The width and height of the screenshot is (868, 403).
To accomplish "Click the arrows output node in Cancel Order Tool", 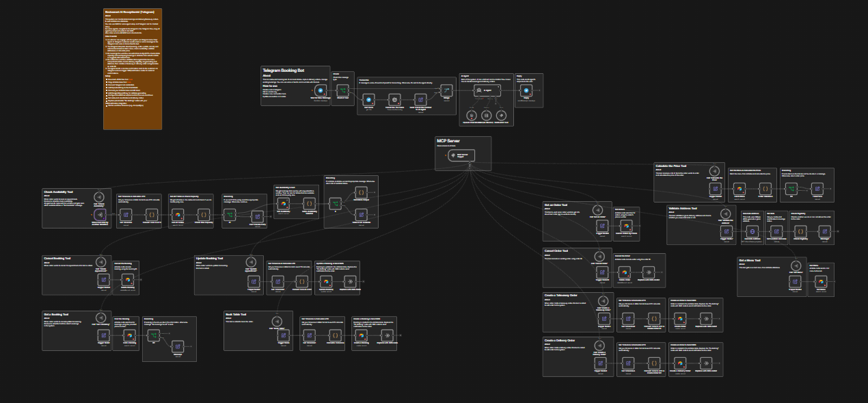I will [647, 273].
